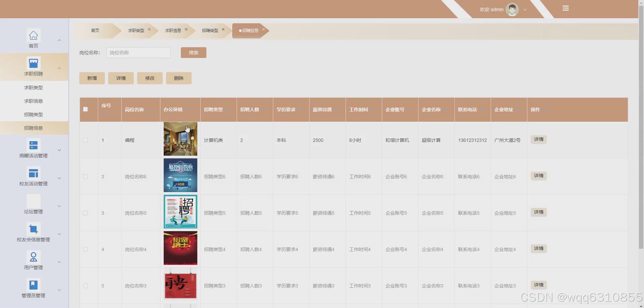
Task: Expand 捐赠活动管理 with its chevron arrow
Action: pyautogui.click(x=59, y=150)
